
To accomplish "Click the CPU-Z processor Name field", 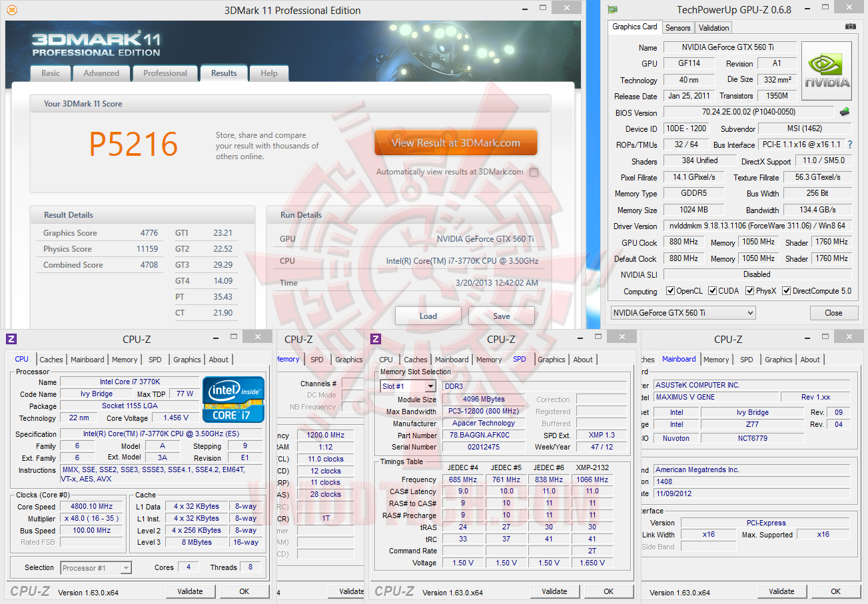I will (x=130, y=382).
